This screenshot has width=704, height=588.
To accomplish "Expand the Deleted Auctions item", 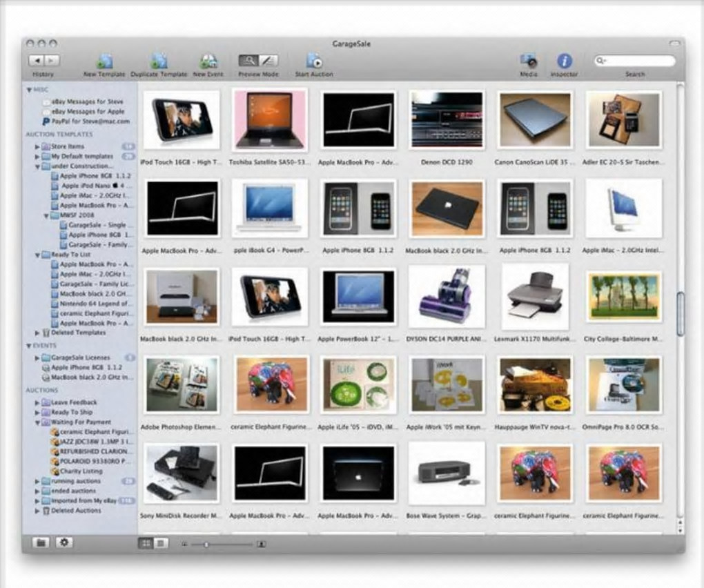I will click(37, 511).
